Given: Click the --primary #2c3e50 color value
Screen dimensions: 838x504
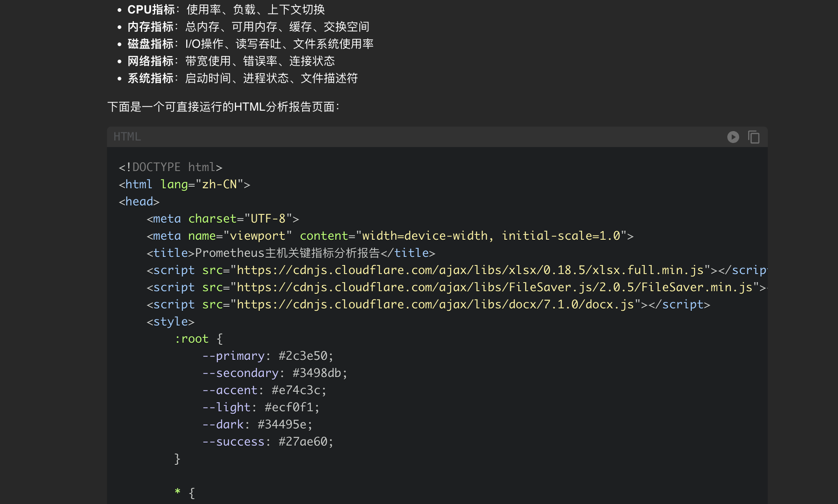Looking at the screenshot, I should click(303, 356).
